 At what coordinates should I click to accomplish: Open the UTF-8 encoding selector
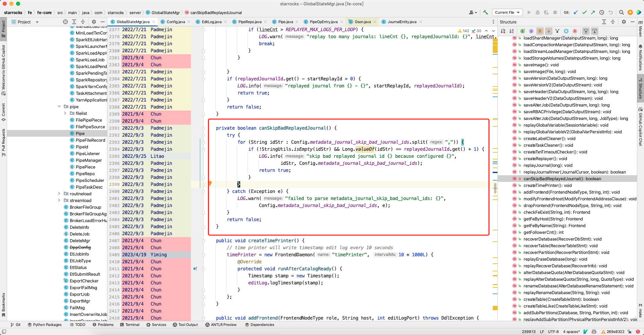point(553,332)
